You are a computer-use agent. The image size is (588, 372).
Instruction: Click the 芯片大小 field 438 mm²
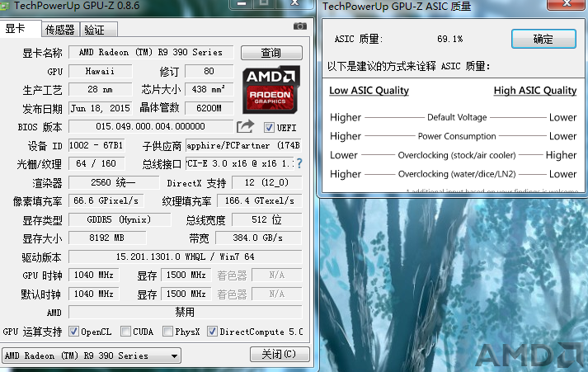(209, 90)
